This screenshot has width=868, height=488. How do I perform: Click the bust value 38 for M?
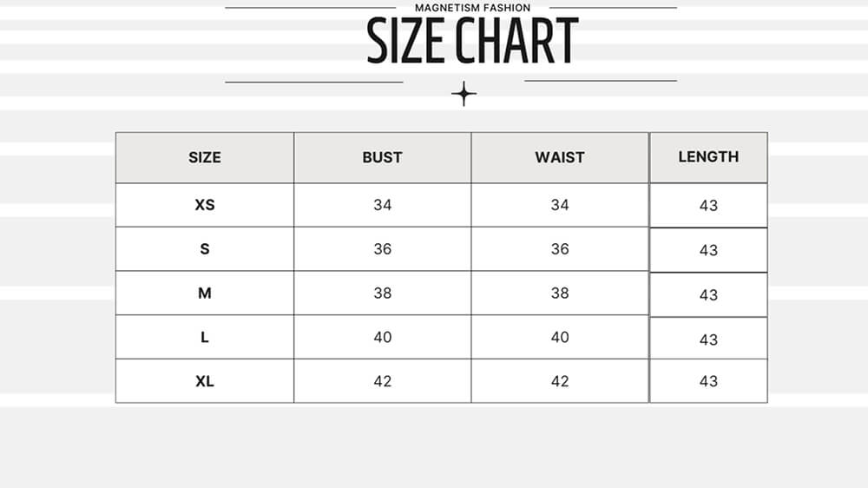point(383,293)
